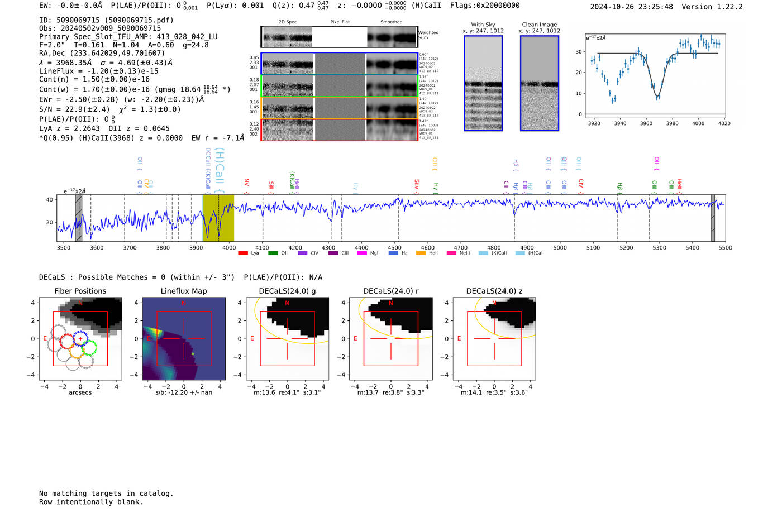The image size is (782, 532).
Task: Click the 'S/N = 22.9(±2.4)' value
Action: click(74, 109)
